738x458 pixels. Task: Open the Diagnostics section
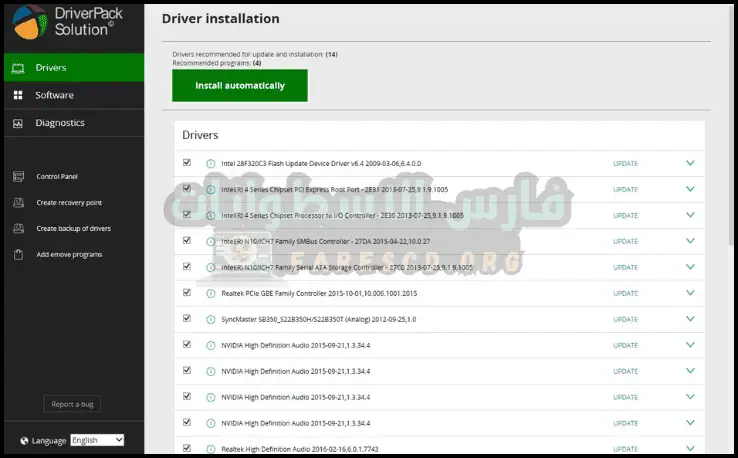click(59, 123)
